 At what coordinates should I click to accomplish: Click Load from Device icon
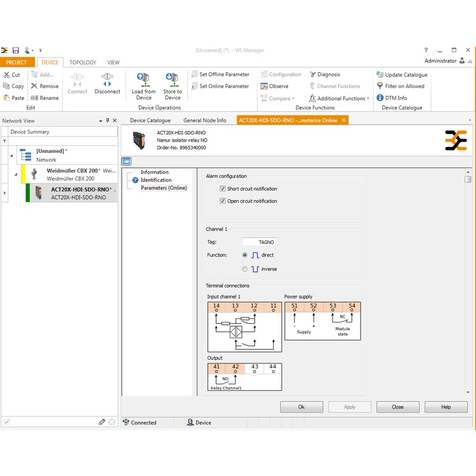[x=143, y=80]
